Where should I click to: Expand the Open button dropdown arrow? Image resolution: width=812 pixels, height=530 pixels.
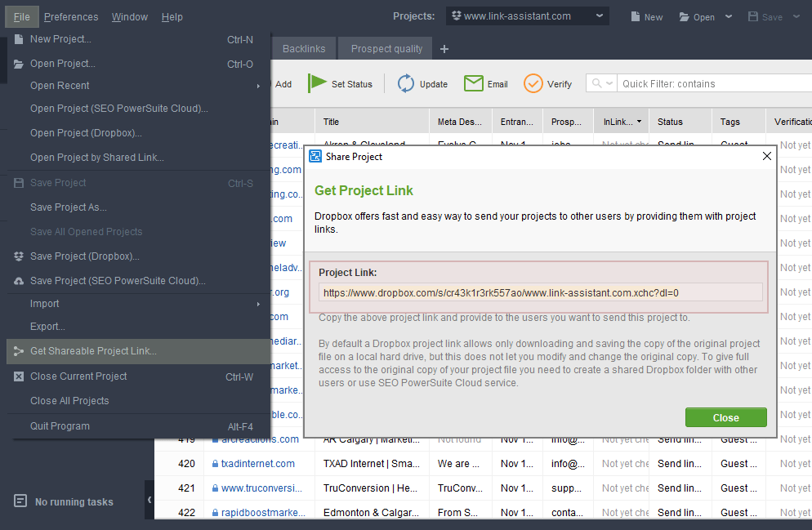pyautogui.click(x=729, y=16)
